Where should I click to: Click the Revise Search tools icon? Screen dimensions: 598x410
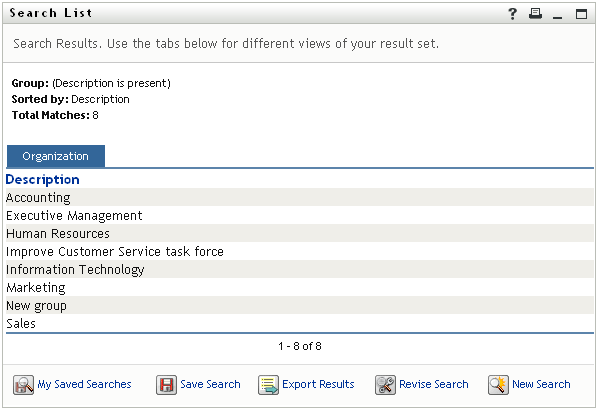(385, 384)
